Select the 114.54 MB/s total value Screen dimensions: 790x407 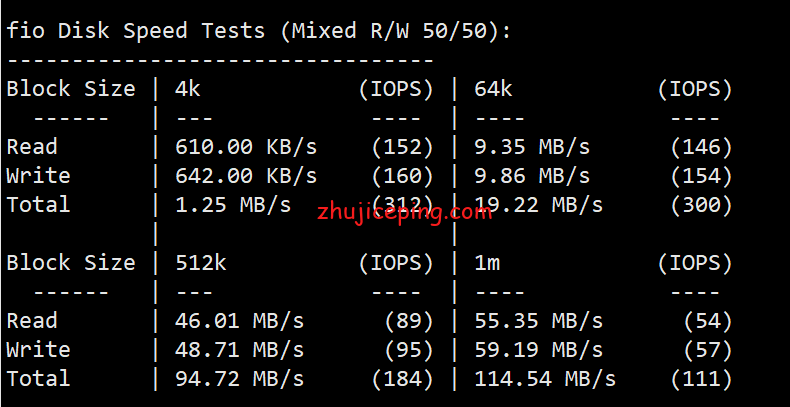545,379
